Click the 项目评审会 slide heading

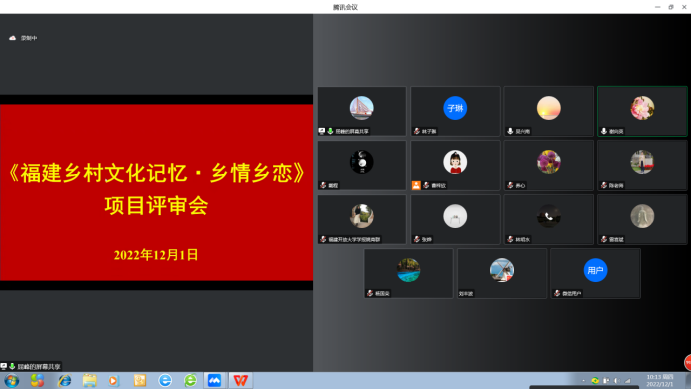[156, 206]
